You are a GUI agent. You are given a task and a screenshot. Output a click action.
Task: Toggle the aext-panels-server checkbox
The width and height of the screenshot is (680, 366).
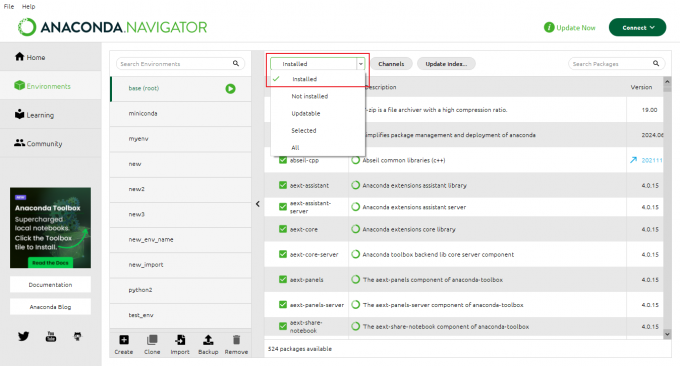pyautogui.click(x=283, y=304)
